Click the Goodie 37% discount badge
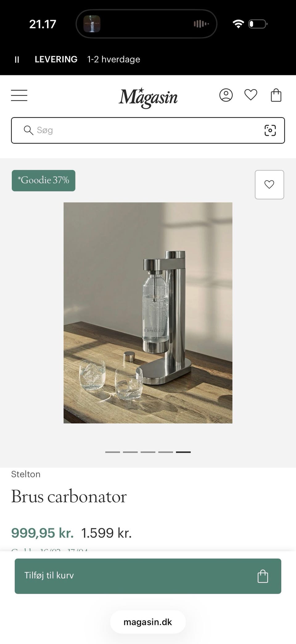The width and height of the screenshot is (296, 644). coord(43,181)
